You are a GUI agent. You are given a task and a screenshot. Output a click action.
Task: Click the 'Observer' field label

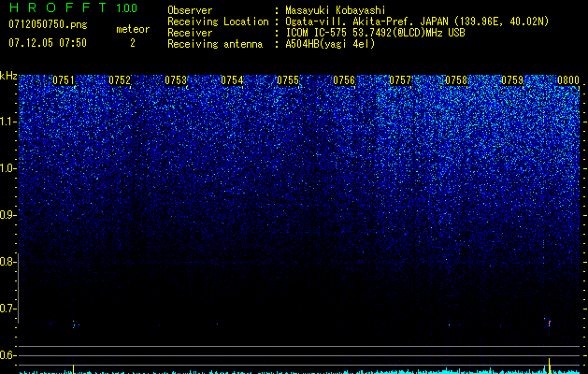[190, 10]
